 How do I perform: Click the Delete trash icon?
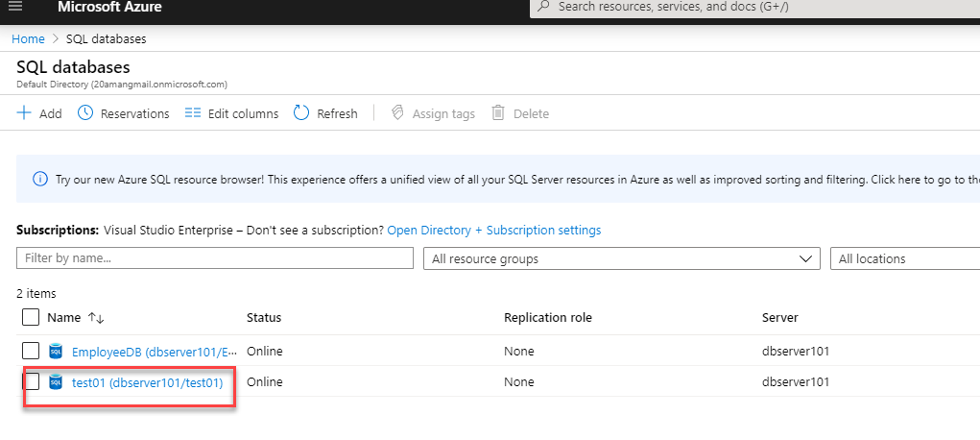click(498, 112)
